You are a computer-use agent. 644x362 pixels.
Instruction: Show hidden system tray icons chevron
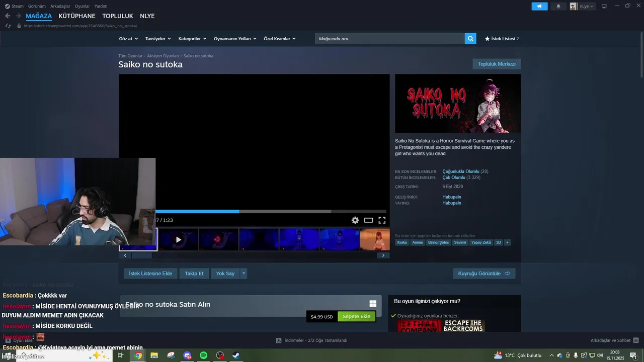[551, 355]
